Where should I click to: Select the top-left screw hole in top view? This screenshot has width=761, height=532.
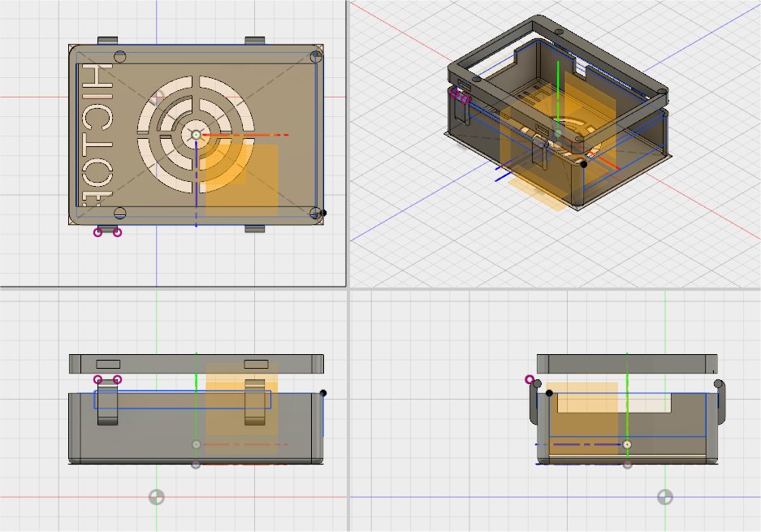tap(120, 57)
